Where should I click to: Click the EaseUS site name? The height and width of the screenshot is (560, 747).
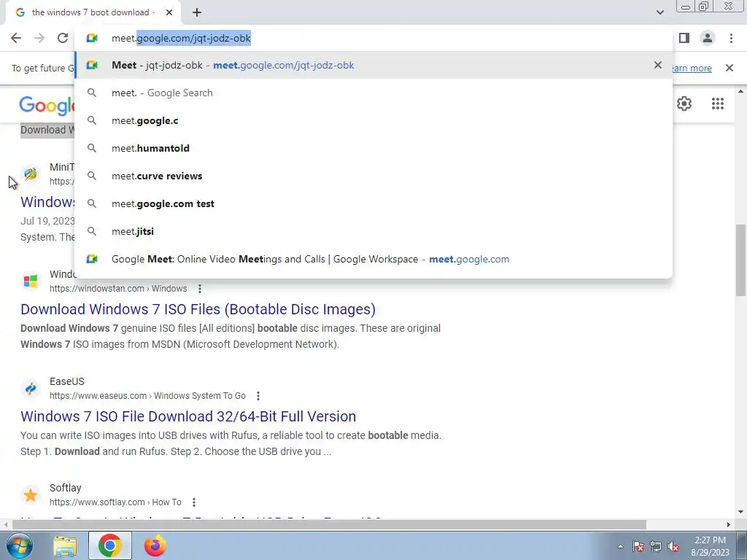click(66, 381)
